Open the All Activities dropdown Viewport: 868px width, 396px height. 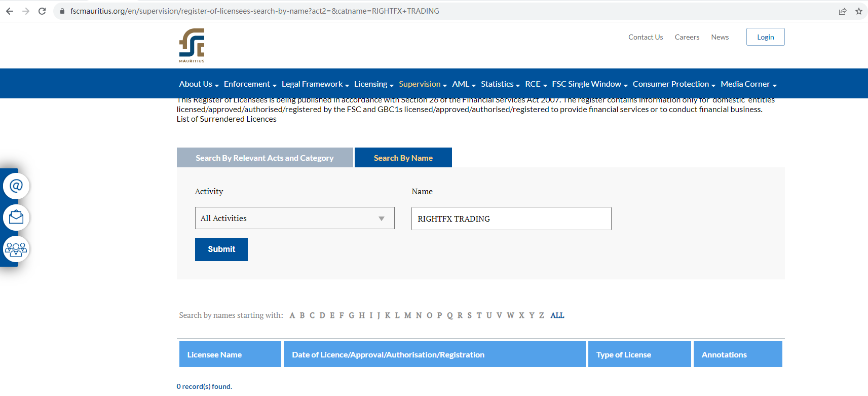294,218
